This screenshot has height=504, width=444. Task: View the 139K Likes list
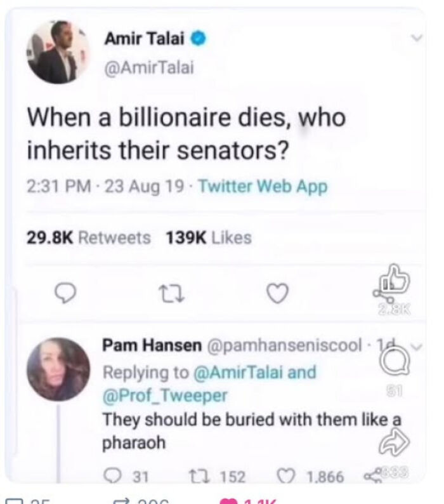[x=208, y=238]
